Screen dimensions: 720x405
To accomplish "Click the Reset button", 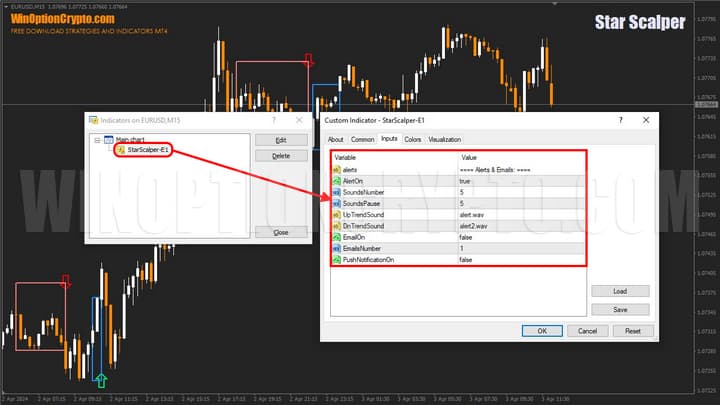I will click(633, 331).
